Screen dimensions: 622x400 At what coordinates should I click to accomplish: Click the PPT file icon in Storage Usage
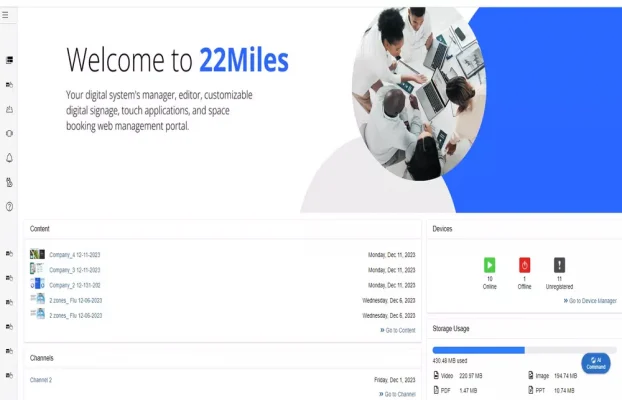(x=531, y=390)
